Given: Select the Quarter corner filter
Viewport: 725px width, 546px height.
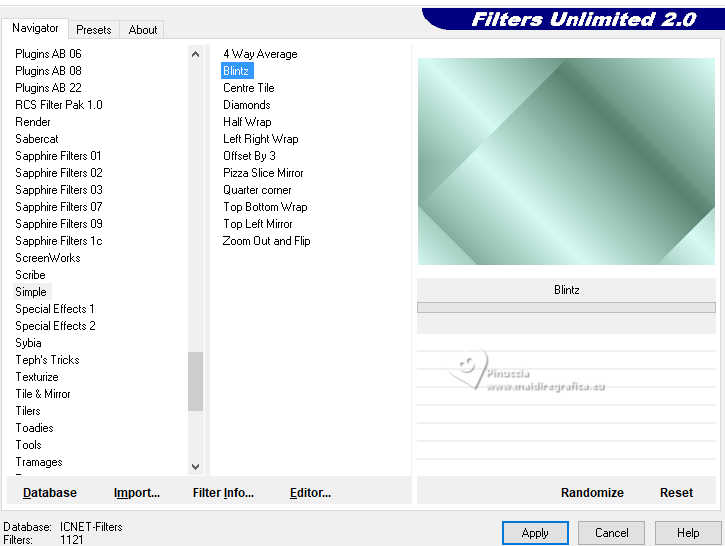Looking at the screenshot, I should [257, 190].
